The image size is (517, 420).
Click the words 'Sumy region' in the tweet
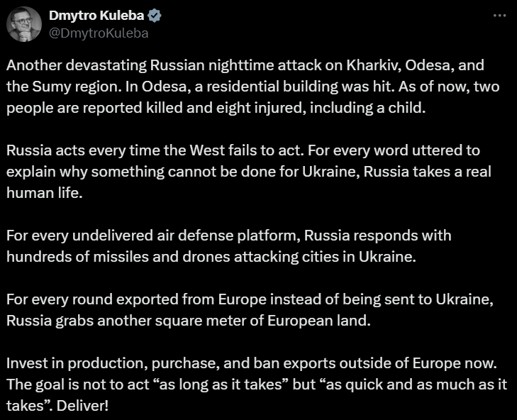pos(65,88)
